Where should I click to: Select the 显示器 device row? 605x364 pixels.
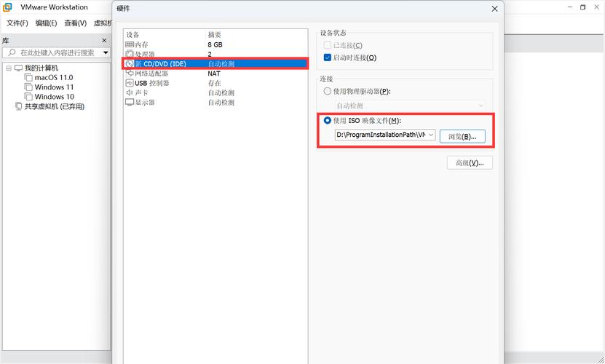pyautogui.click(x=215, y=103)
